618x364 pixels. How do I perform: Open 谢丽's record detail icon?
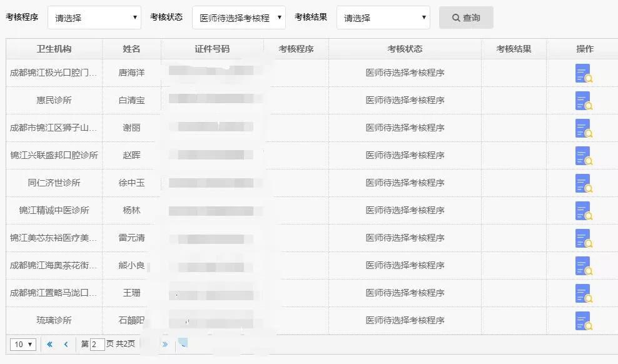pyautogui.click(x=585, y=128)
